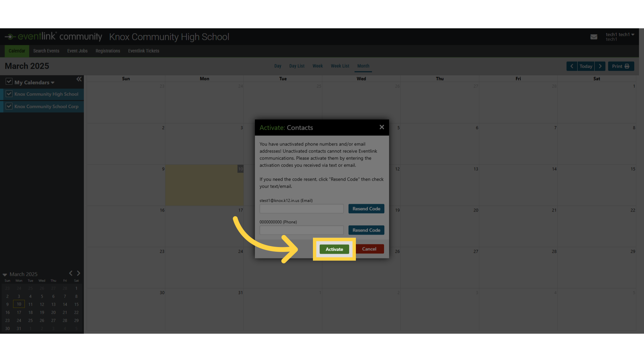644x362 pixels.
Task: Open the Eventlink Tickets tab
Action: point(144,51)
